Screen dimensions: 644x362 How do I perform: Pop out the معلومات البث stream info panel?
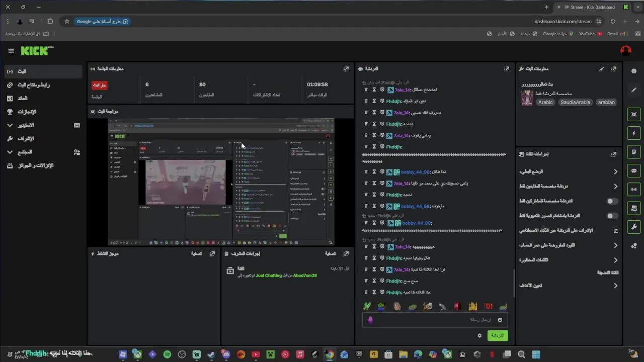coord(614,69)
